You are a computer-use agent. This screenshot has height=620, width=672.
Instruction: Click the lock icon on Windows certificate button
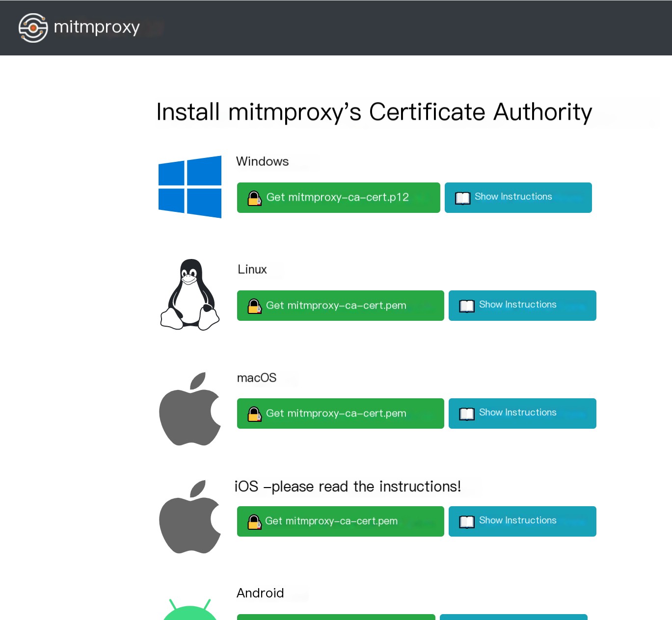click(x=255, y=198)
